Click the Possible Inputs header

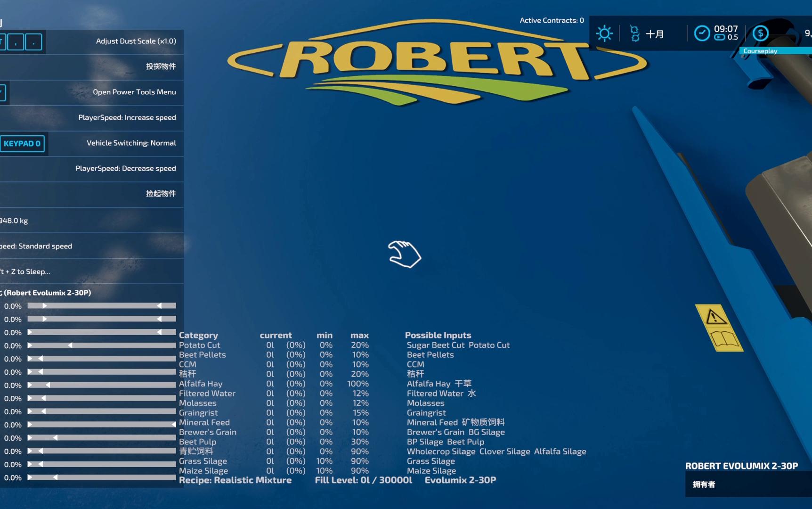438,335
